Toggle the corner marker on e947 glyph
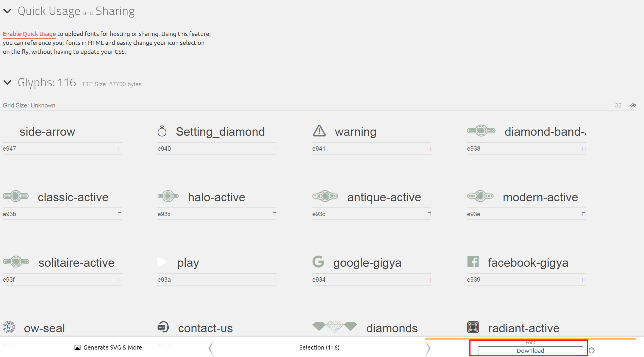This screenshot has height=357, width=644. (120, 148)
